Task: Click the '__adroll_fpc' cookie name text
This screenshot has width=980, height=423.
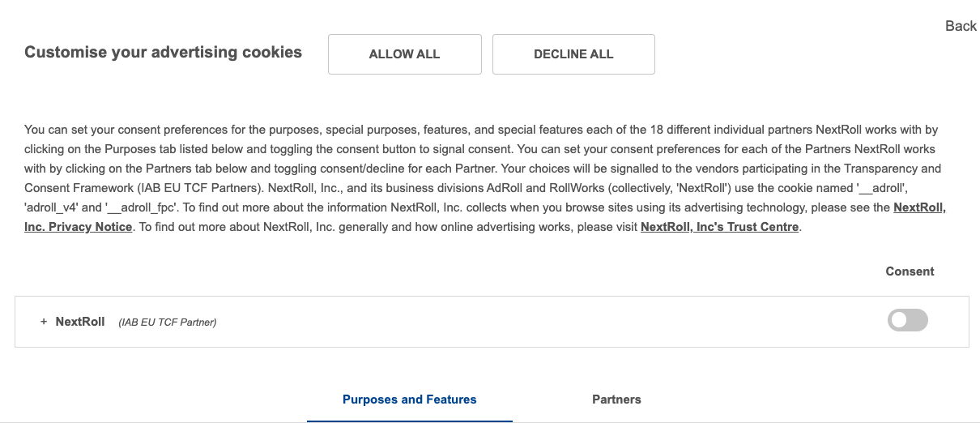Action: [x=143, y=207]
